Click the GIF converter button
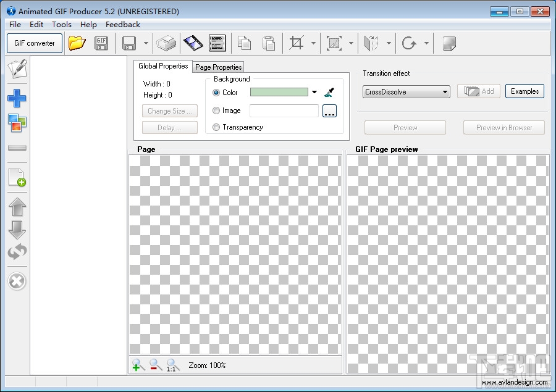Screen dimensions: 556x392 (35, 43)
